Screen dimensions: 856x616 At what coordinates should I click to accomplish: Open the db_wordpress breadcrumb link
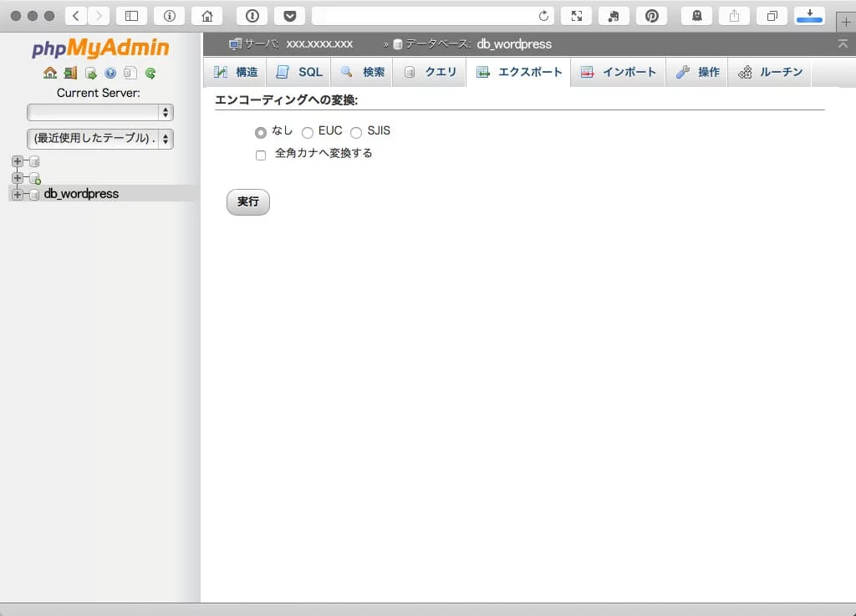(514, 44)
